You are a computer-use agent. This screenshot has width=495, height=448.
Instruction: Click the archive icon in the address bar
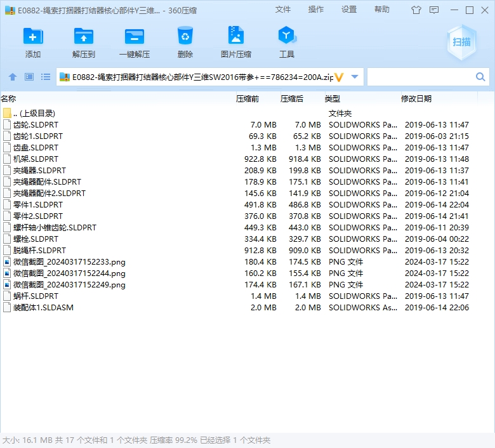(x=64, y=77)
